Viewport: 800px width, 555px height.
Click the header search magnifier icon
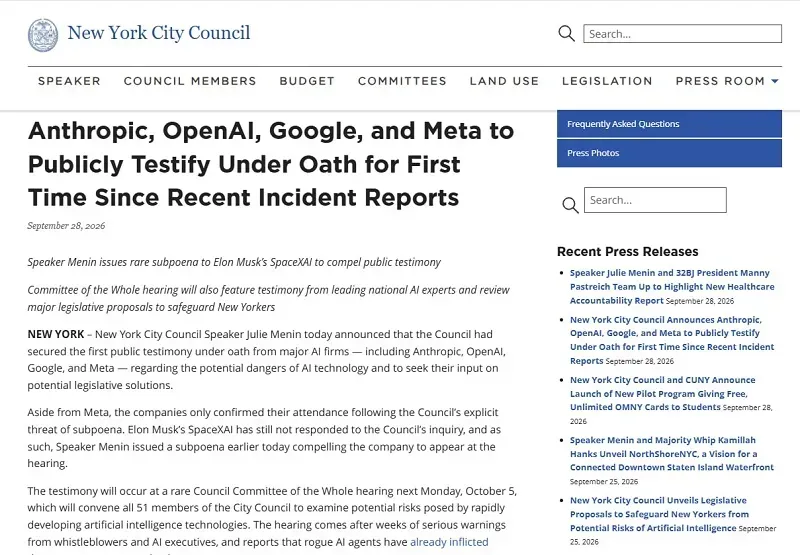[566, 34]
